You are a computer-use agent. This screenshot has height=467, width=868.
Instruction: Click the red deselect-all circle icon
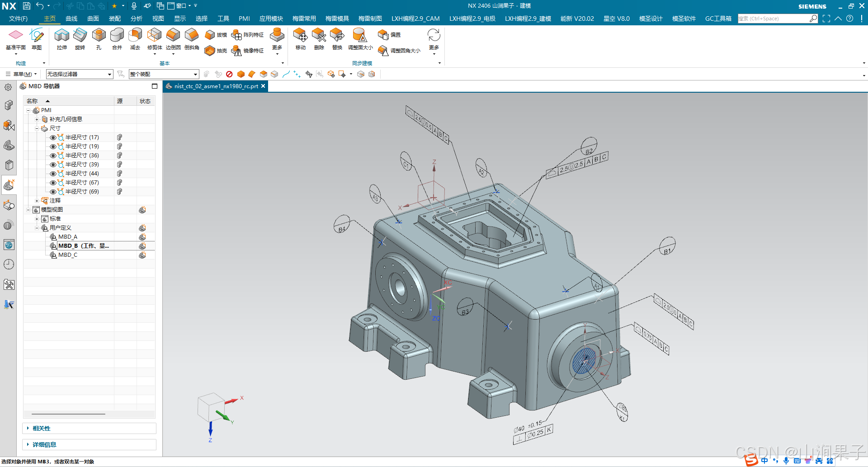click(x=229, y=74)
